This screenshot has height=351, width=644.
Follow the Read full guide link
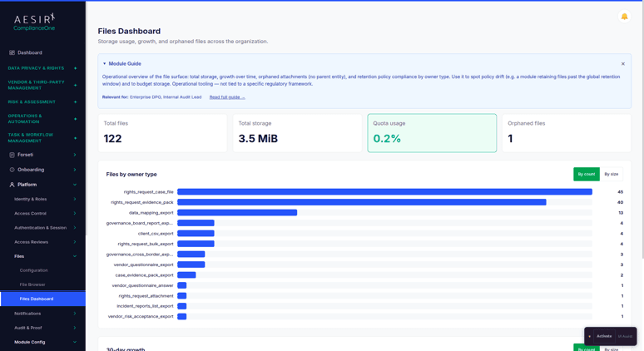227,97
